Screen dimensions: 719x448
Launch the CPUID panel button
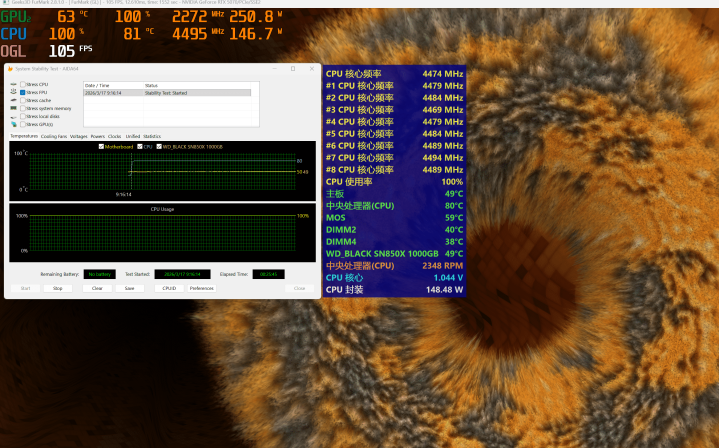point(169,288)
